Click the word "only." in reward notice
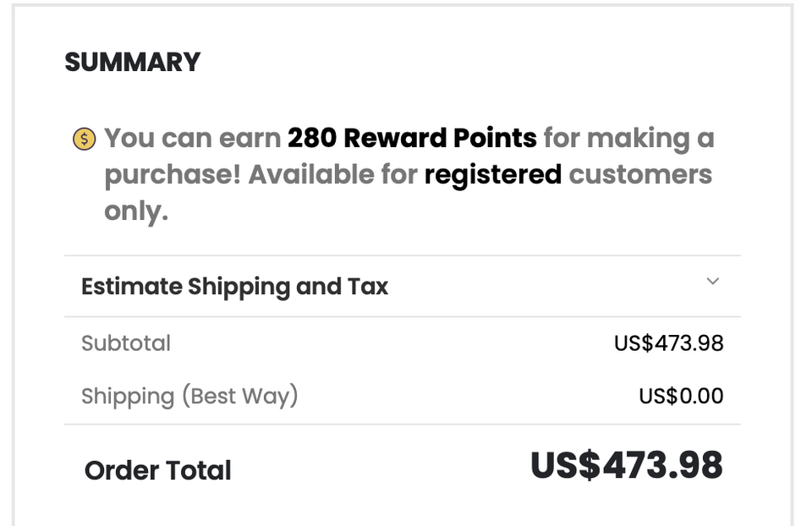 [x=136, y=211]
